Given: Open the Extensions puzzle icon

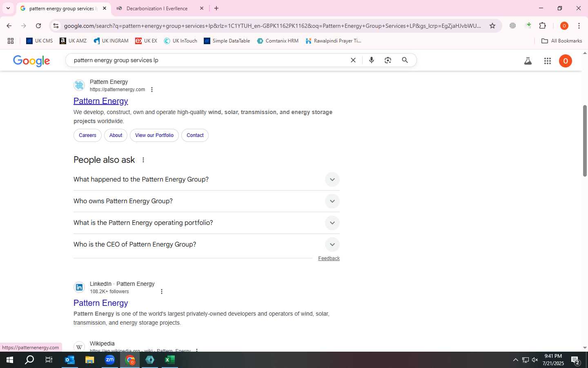Looking at the screenshot, I should pos(543,26).
